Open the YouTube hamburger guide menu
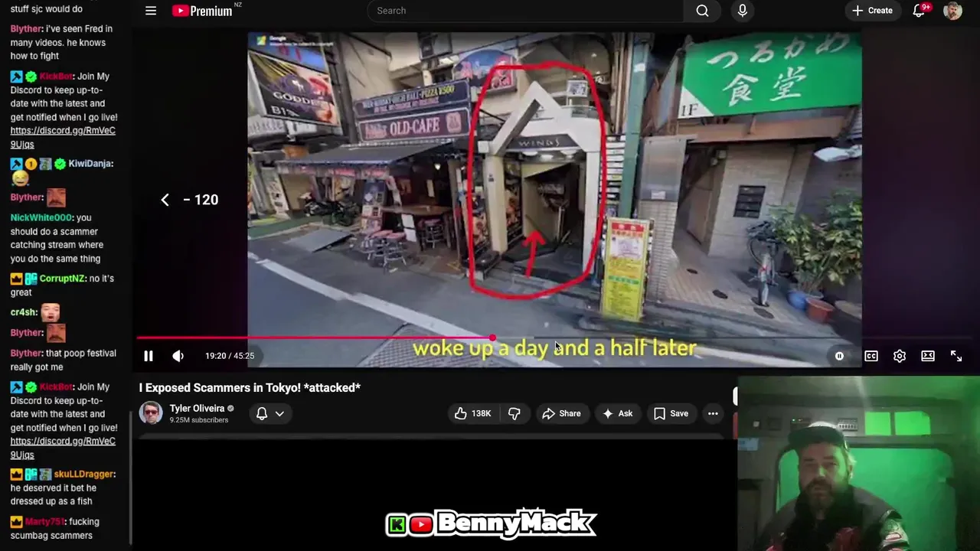 pyautogui.click(x=151, y=11)
